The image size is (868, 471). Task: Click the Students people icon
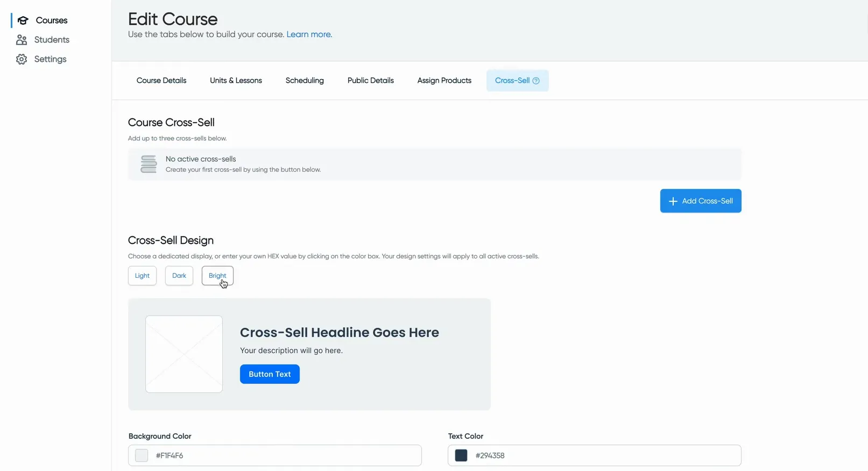pyautogui.click(x=22, y=40)
